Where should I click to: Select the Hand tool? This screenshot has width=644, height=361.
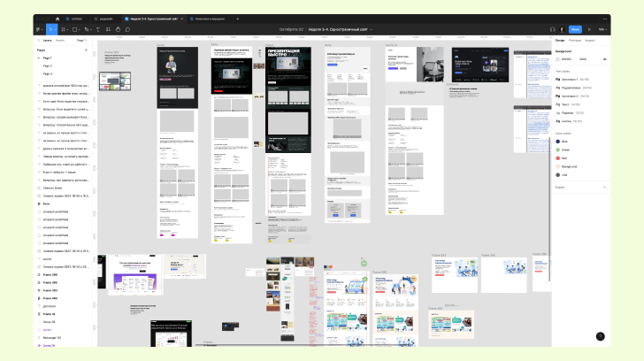(x=118, y=29)
